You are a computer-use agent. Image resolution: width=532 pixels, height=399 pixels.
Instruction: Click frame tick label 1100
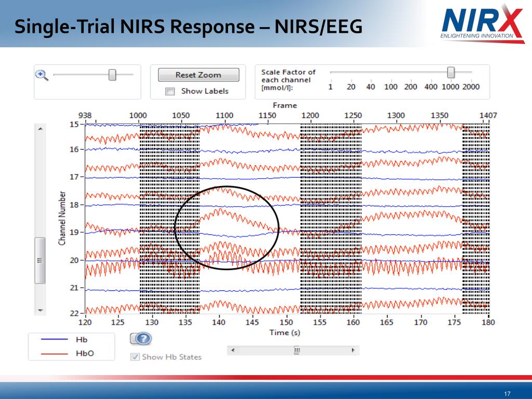click(224, 115)
